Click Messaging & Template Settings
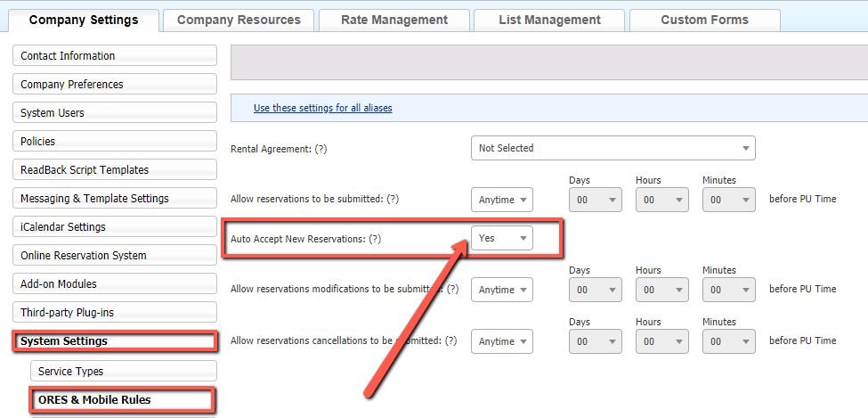 115,199
